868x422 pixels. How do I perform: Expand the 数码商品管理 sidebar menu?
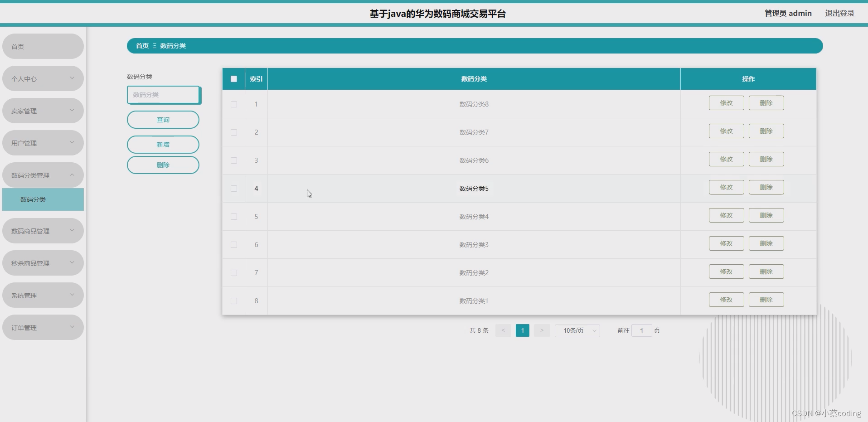(43, 231)
